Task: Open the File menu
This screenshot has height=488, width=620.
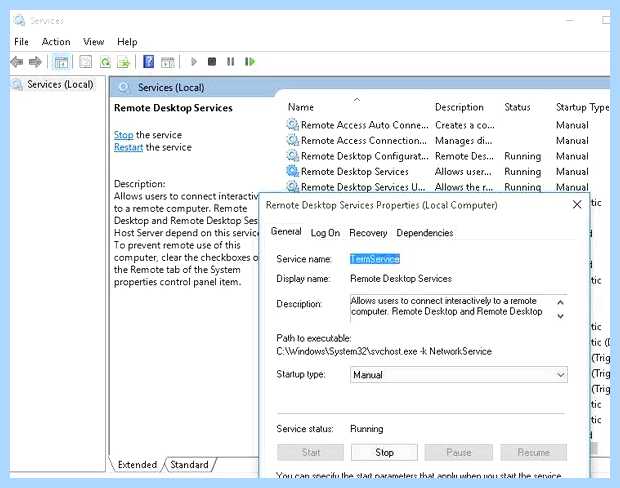Action: pyautogui.click(x=21, y=42)
